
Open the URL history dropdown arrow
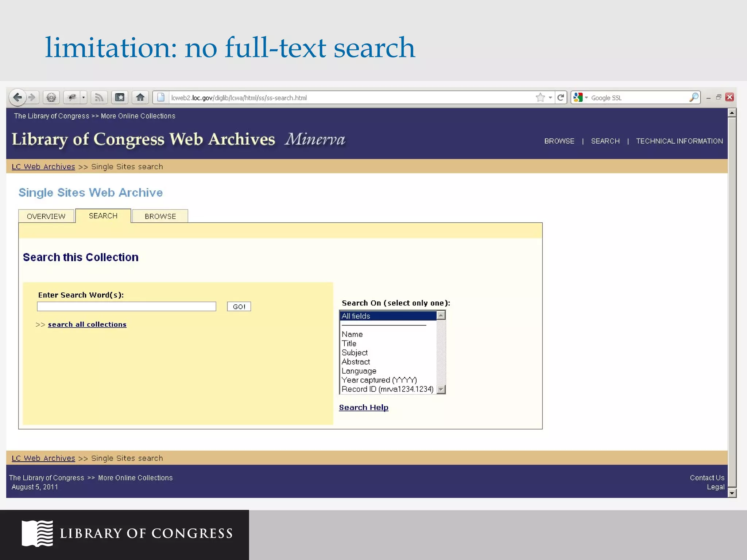click(550, 97)
